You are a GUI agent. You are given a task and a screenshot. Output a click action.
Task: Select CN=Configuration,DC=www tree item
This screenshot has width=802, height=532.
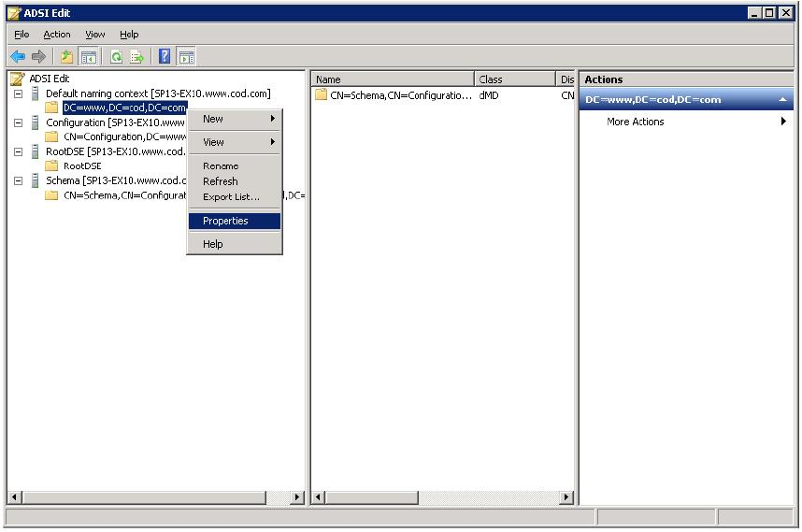point(124,137)
